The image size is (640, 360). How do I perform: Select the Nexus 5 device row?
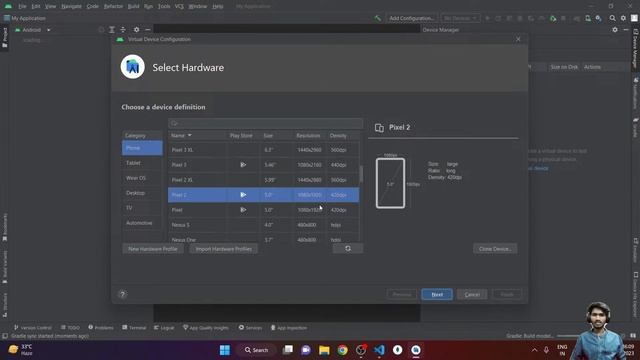pos(264,225)
